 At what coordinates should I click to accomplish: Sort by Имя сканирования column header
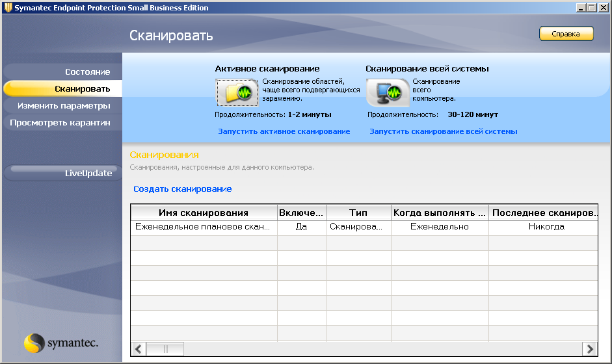click(204, 213)
